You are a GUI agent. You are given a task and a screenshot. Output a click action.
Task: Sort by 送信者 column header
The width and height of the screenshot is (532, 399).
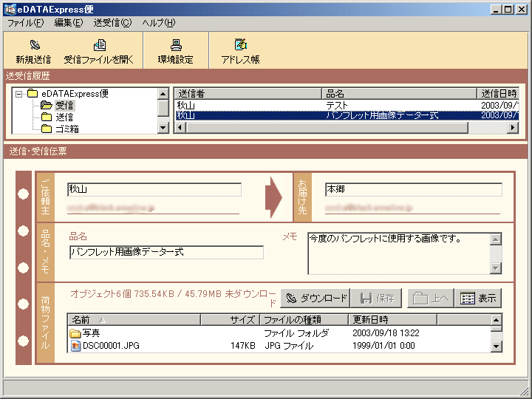(x=248, y=93)
